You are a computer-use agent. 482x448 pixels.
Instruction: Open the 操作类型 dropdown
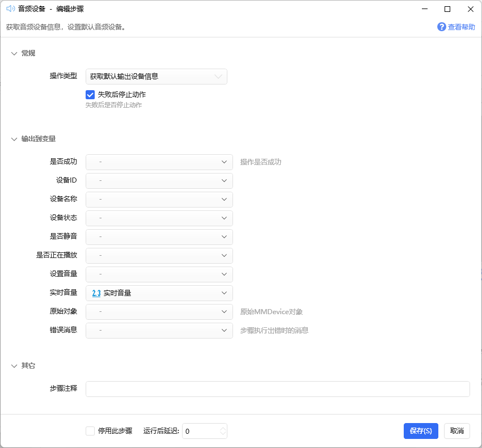(x=156, y=77)
